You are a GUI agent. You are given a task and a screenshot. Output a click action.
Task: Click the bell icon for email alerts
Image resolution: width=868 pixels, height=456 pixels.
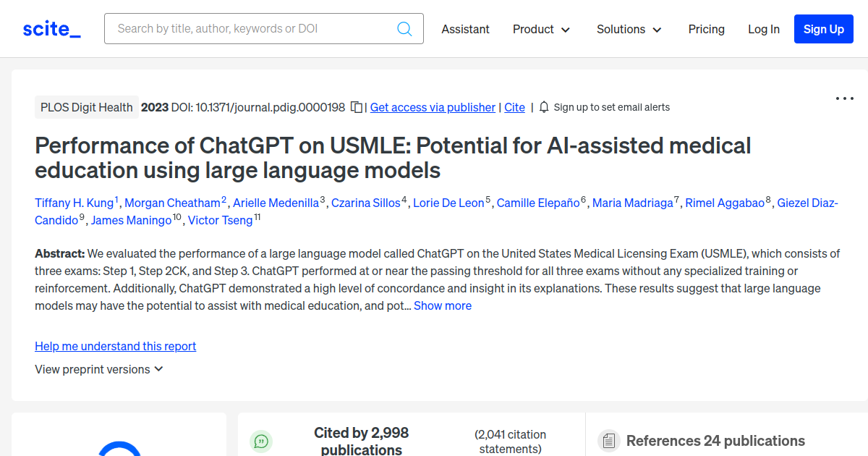click(544, 107)
